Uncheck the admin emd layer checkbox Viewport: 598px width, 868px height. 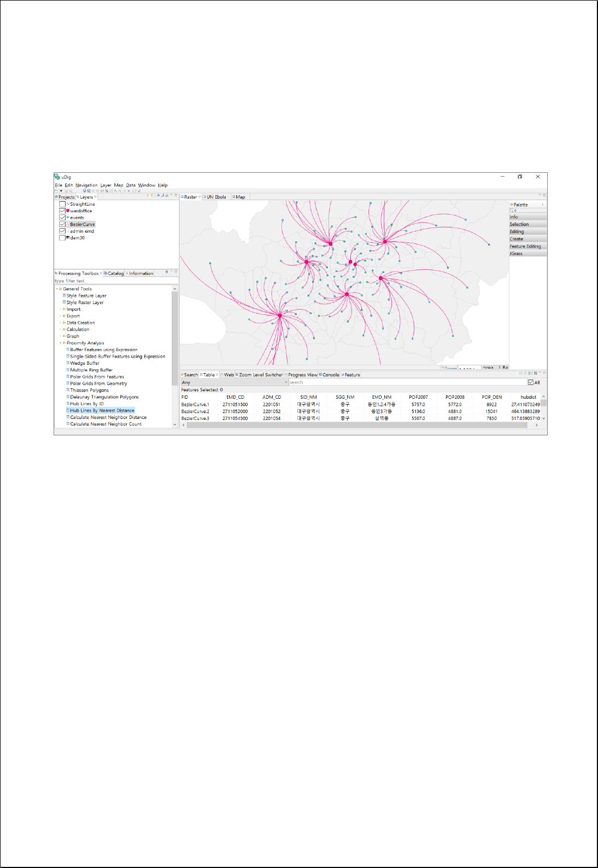62,231
